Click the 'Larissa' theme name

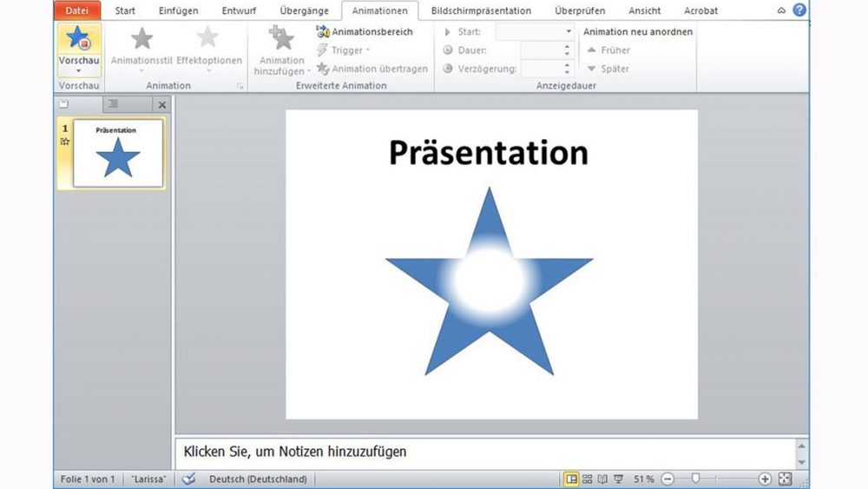coord(148,479)
